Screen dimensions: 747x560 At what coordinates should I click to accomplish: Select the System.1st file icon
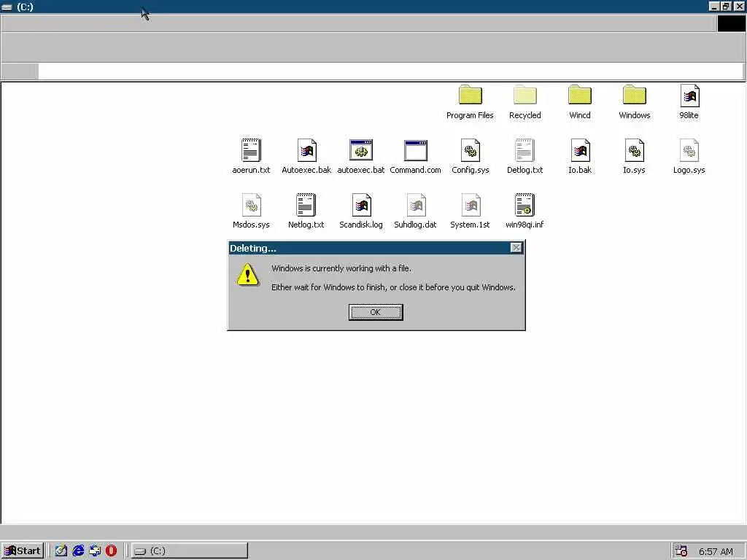point(471,205)
